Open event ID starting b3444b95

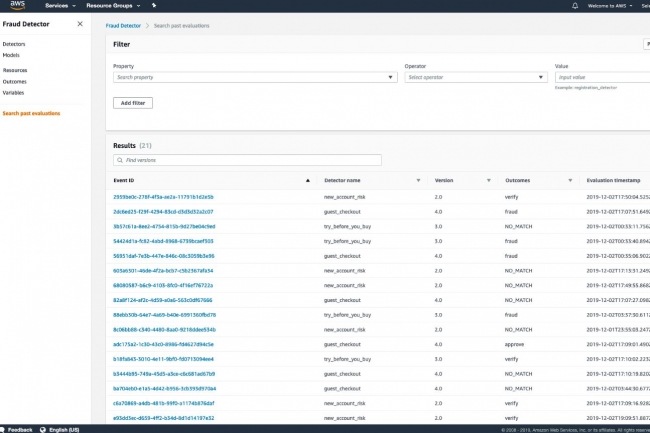pos(164,374)
